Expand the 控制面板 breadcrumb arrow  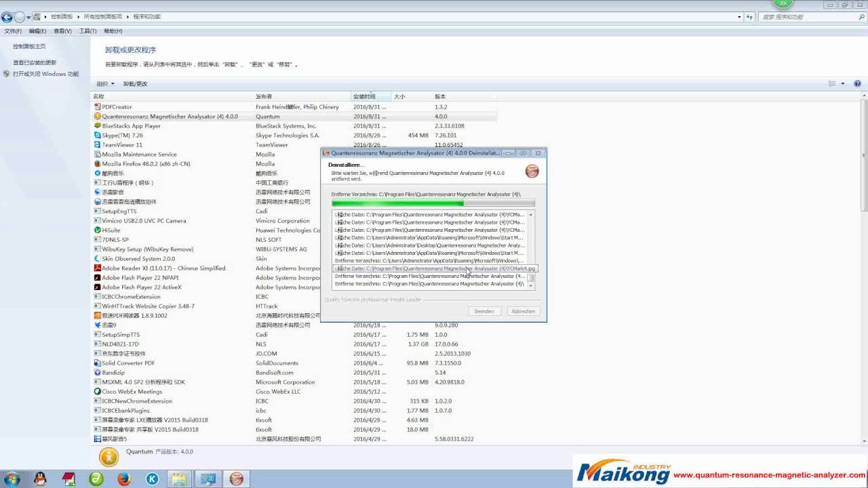coord(77,16)
